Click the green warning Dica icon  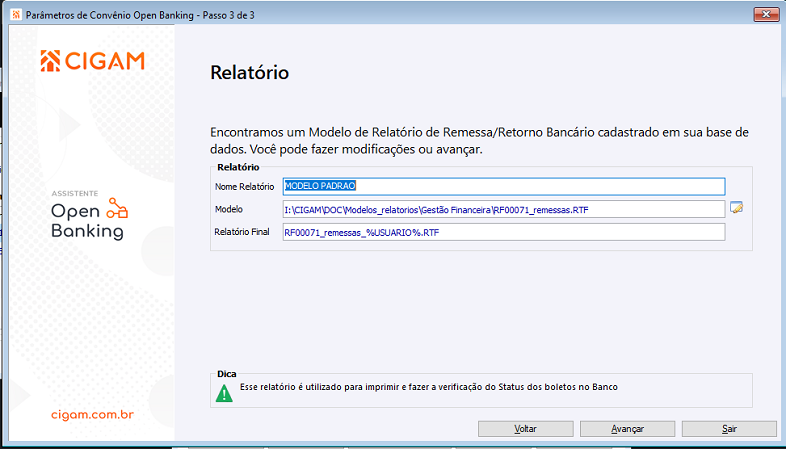(x=224, y=393)
